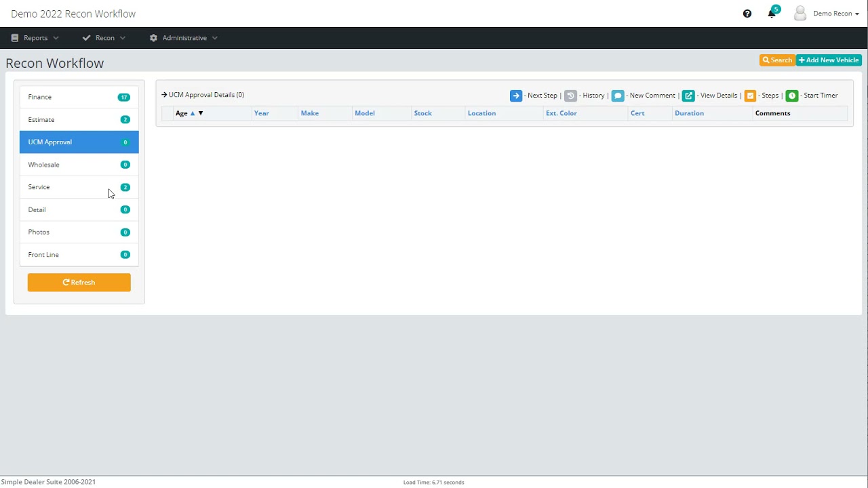Sort by the Location column header
This screenshot has height=488, width=868.
tap(481, 113)
